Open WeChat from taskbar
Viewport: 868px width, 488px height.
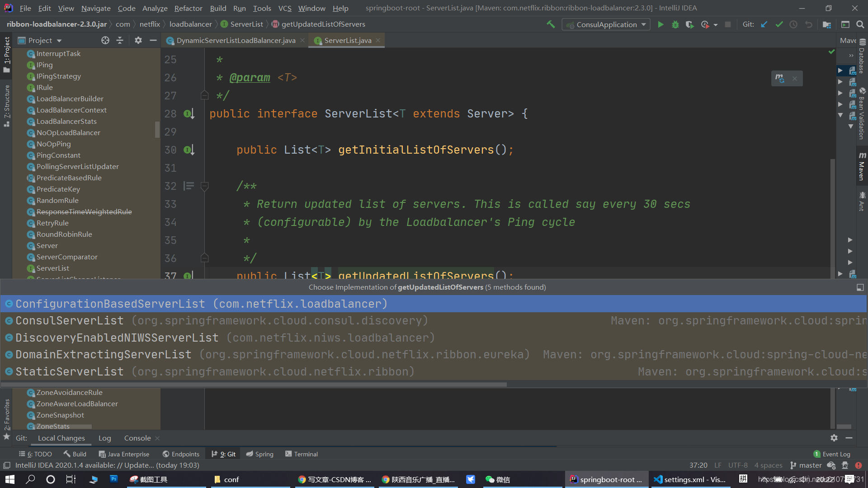(498, 479)
